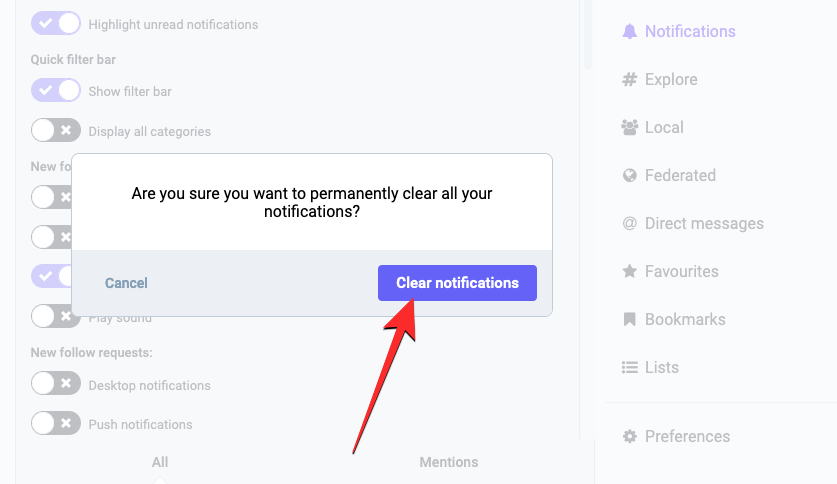This screenshot has height=484, width=837.
Task: Open Explore via the hashtag icon
Action: coord(629,80)
